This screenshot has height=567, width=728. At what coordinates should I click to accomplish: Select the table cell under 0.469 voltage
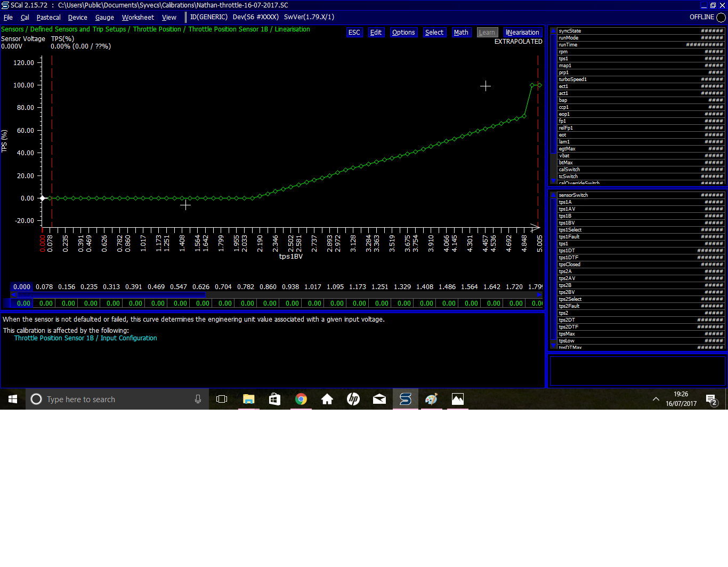tap(158, 304)
